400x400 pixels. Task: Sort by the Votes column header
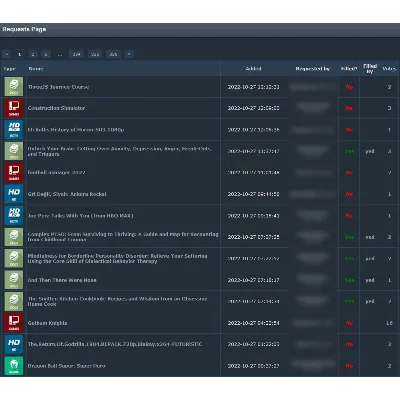[x=389, y=69]
